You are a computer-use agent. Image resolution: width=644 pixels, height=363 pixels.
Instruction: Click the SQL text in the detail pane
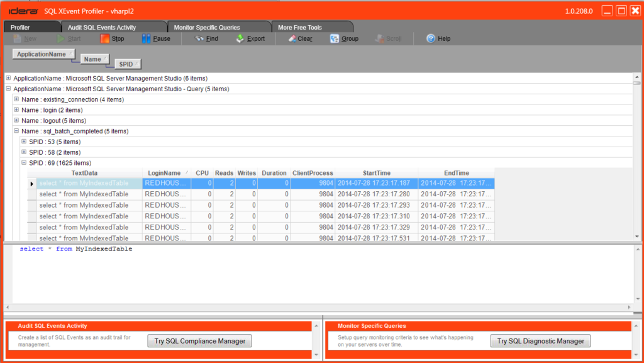coord(76,249)
